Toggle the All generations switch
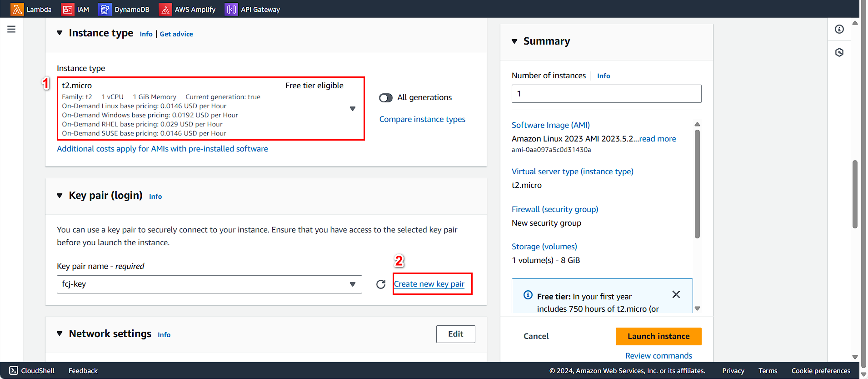 [x=386, y=98]
